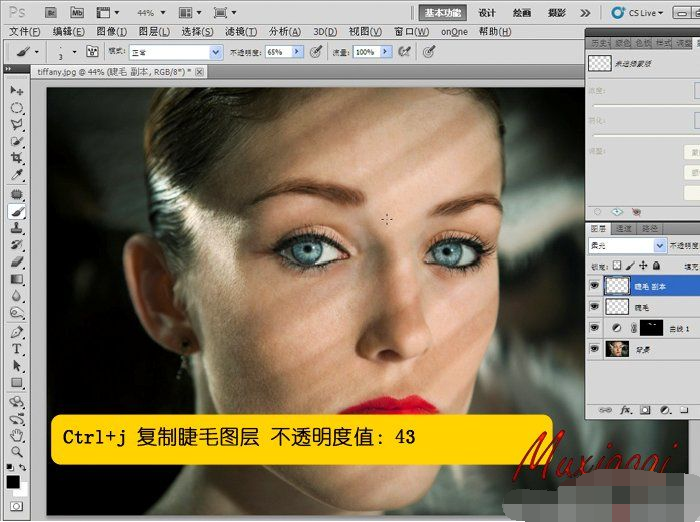Select the Blur tool
This screenshot has width=700, height=522.
point(17,296)
